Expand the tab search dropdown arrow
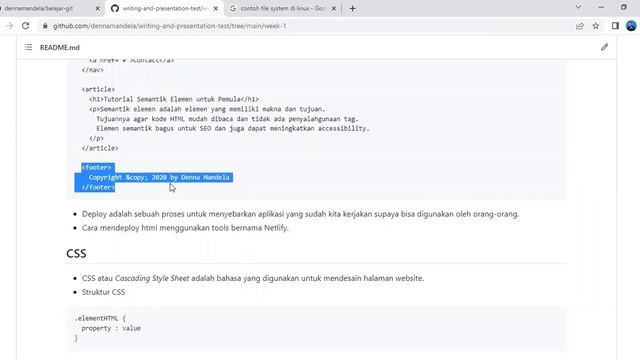Screen dimensions: 640x360 click(578, 7)
